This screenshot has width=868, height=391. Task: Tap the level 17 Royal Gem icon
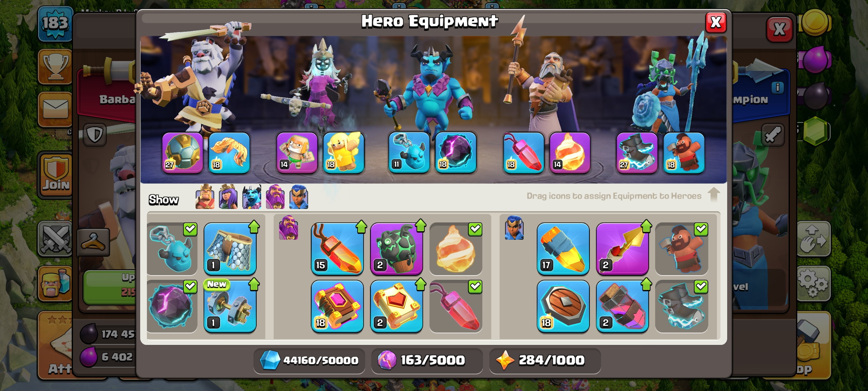pos(563,249)
